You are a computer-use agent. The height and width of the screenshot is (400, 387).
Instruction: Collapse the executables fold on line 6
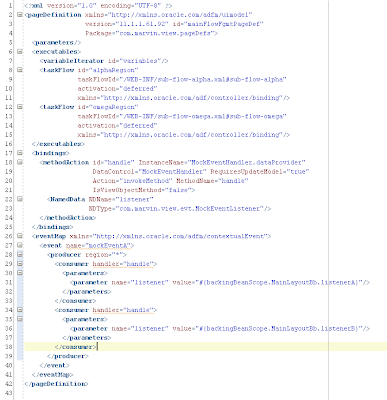click(x=20, y=51)
